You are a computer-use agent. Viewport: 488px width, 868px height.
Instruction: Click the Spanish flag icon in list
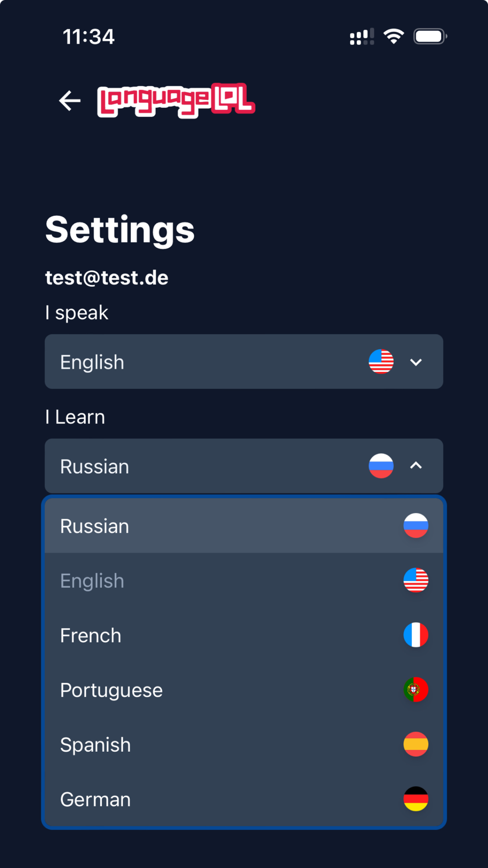(416, 744)
